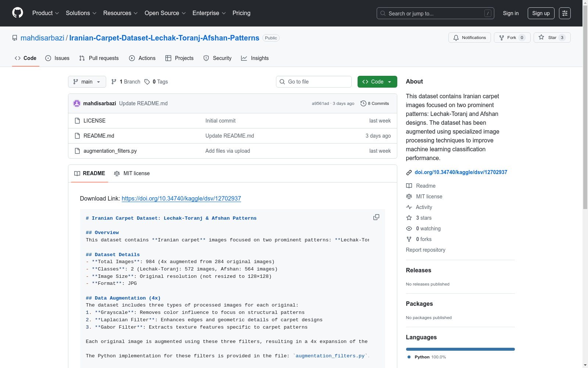This screenshot has height=368, width=588.
Task: Click the copy README code icon
Action: coord(376,217)
